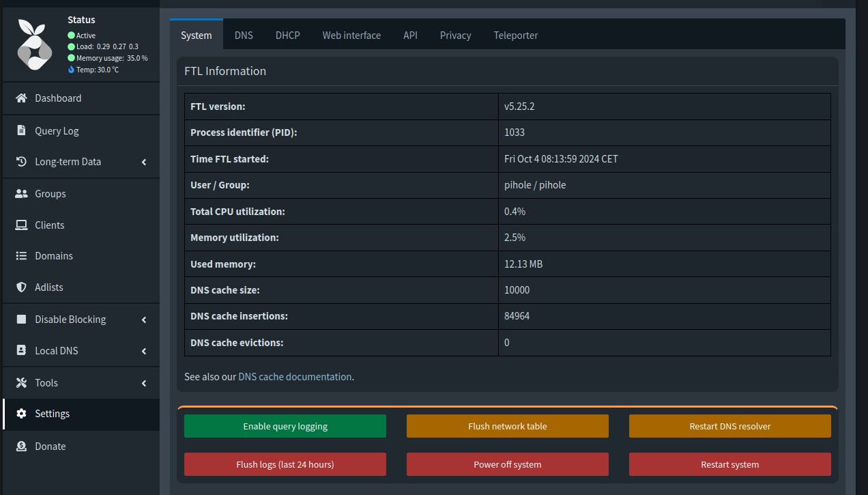The height and width of the screenshot is (495, 868).
Task: Click Flush logs (last 24 hours)
Action: pyautogui.click(x=285, y=464)
